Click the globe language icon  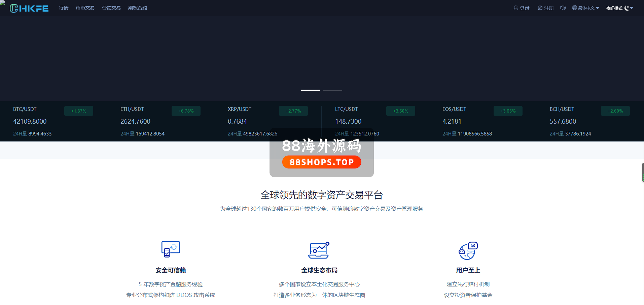[x=574, y=8]
